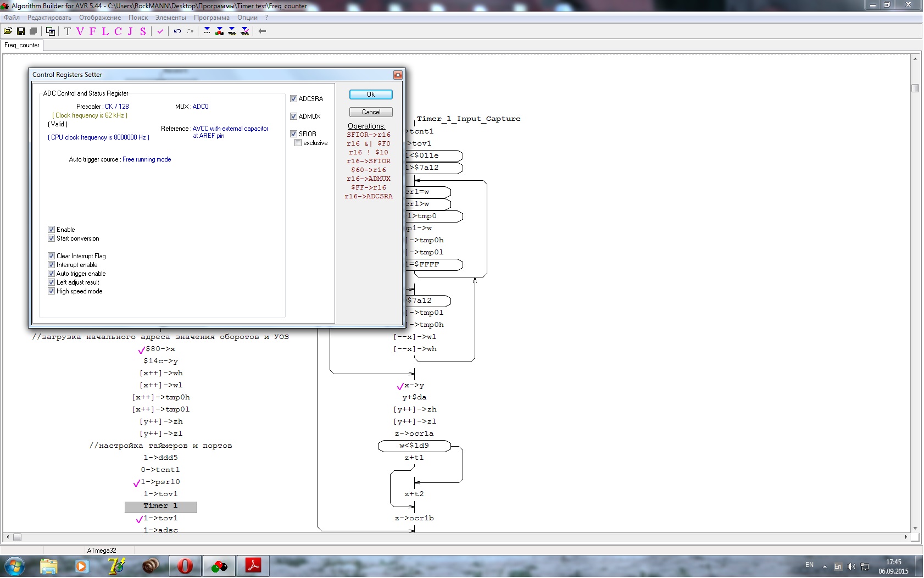Change the MUX ADC0 channel selection
This screenshot has width=924, height=578.
tap(200, 107)
